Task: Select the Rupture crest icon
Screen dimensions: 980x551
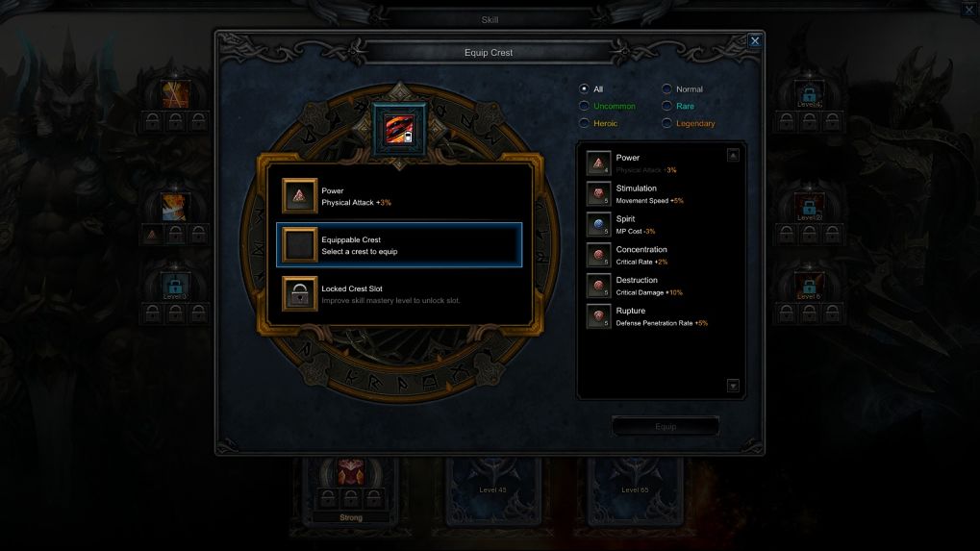Action: [x=598, y=316]
